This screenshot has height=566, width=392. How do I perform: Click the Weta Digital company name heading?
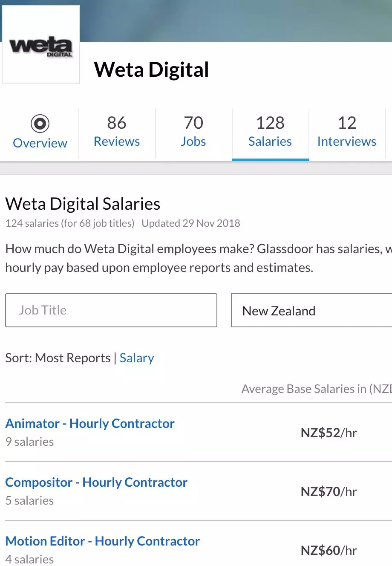pyautogui.click(x=151, y=69)
